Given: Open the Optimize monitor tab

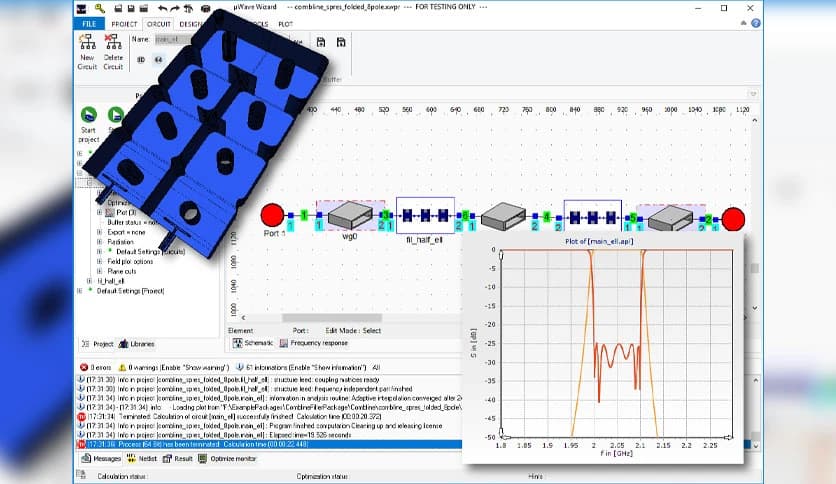Looking at the screenshot, I should 227,458.
